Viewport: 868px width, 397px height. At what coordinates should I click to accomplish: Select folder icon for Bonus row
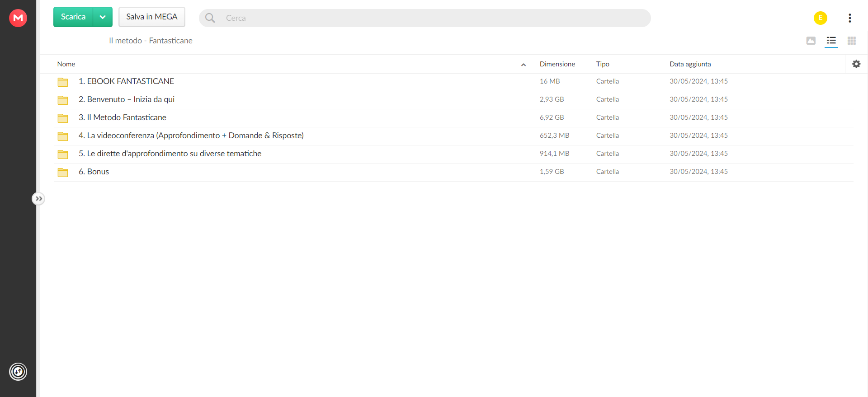click(x=63, y=172)
